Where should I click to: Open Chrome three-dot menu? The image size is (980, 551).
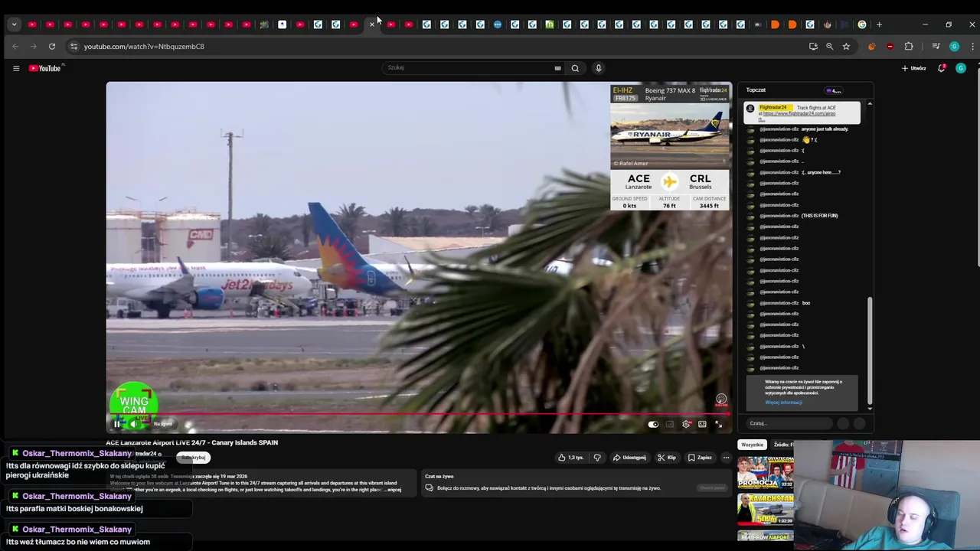pyautogui.click(x=972, y=47)
